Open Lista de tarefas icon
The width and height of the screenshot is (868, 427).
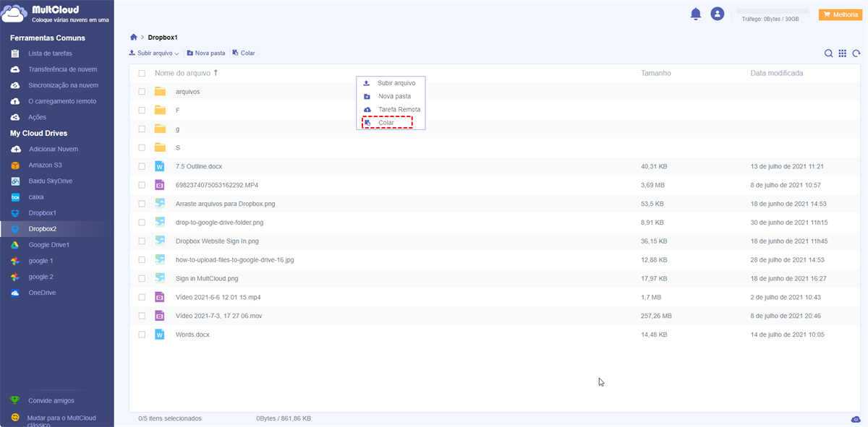tap(15, 53)
